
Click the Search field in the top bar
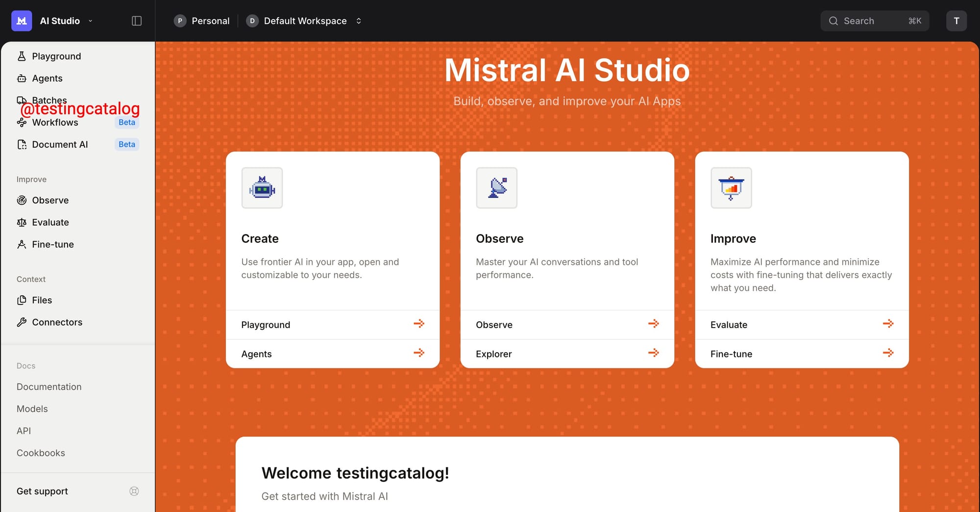click(x=875, y=21)
